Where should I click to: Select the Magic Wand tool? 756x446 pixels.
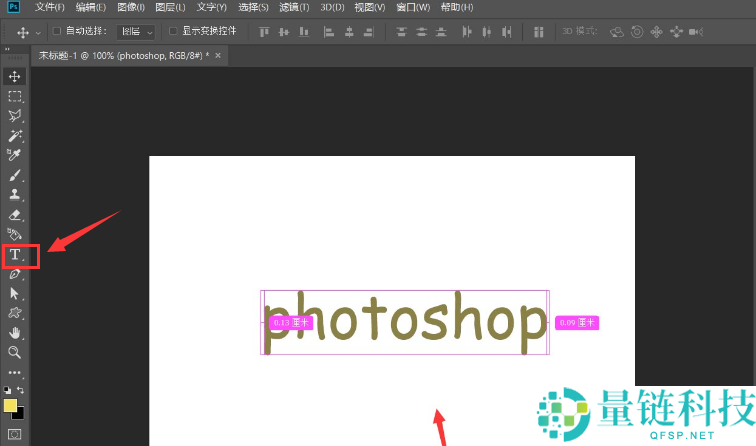pos(15,135)
